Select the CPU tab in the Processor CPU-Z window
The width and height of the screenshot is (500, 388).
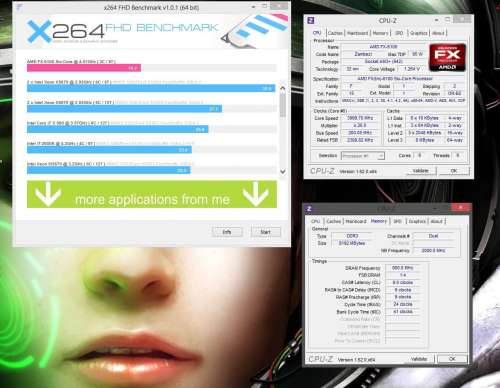click(317, 33)
